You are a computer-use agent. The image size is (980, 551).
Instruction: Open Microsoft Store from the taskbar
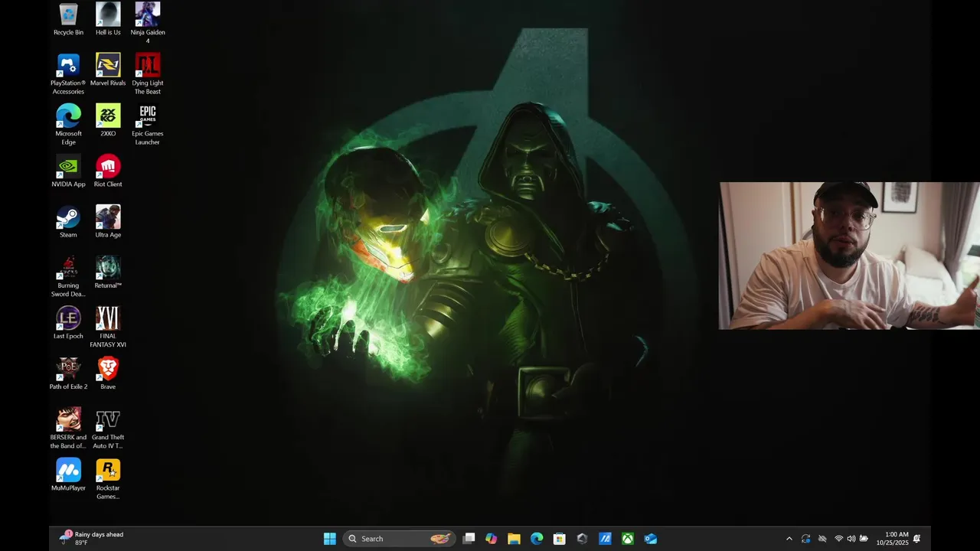(x=560, y=539)
